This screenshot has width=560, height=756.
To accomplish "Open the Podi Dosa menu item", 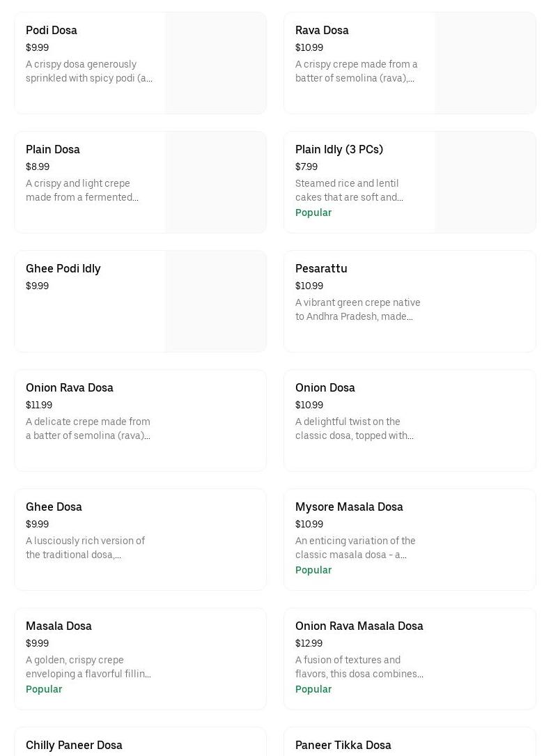I will click(x=52, y=30).
